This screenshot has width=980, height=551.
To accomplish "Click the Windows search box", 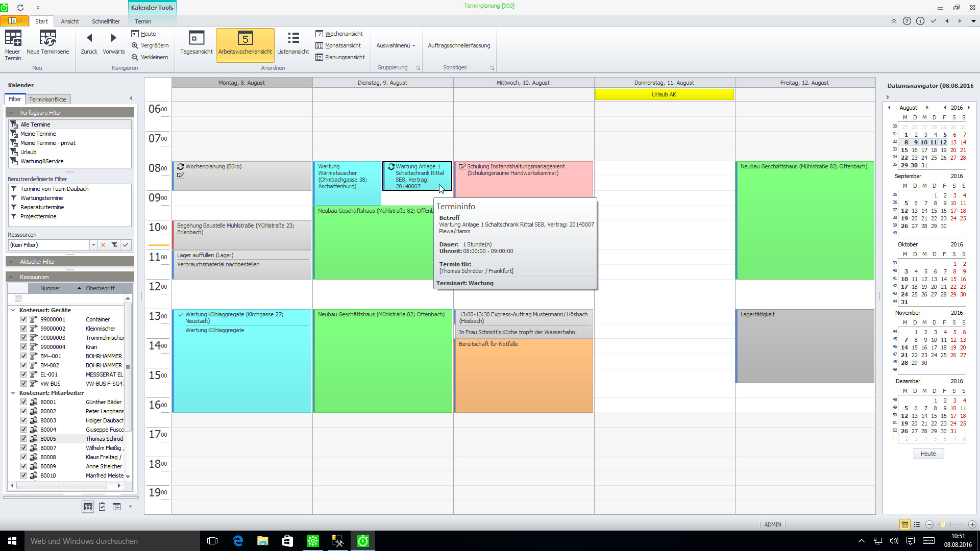I will tap(112, 541).
